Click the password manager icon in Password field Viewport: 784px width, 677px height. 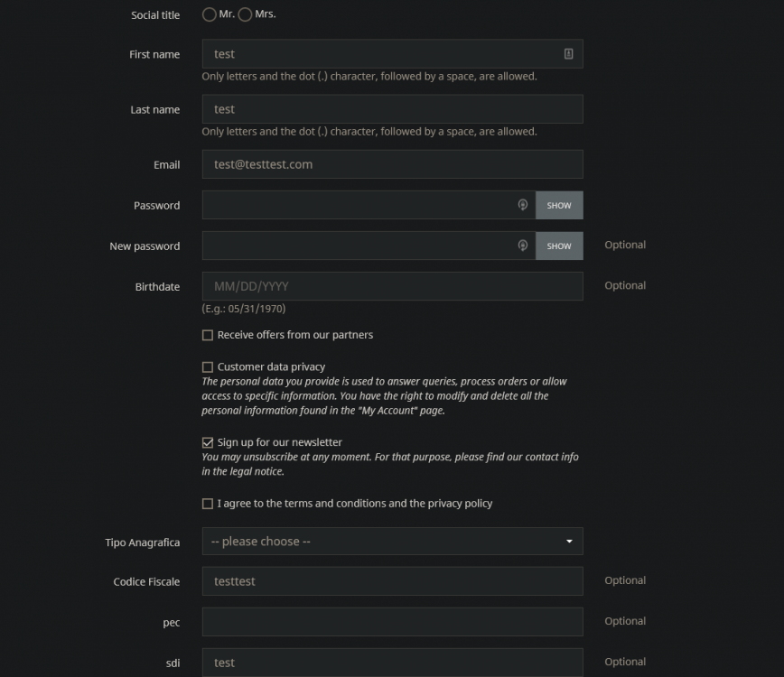coord(522,205)
